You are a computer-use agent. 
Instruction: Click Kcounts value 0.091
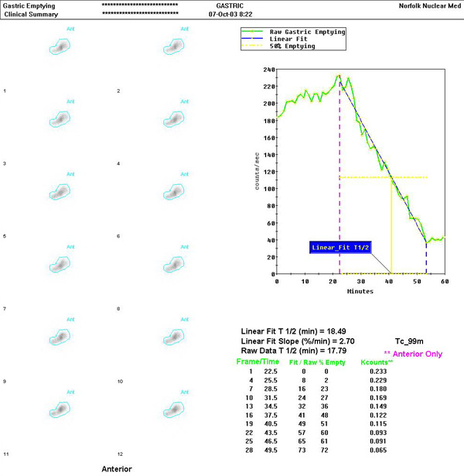378,441
